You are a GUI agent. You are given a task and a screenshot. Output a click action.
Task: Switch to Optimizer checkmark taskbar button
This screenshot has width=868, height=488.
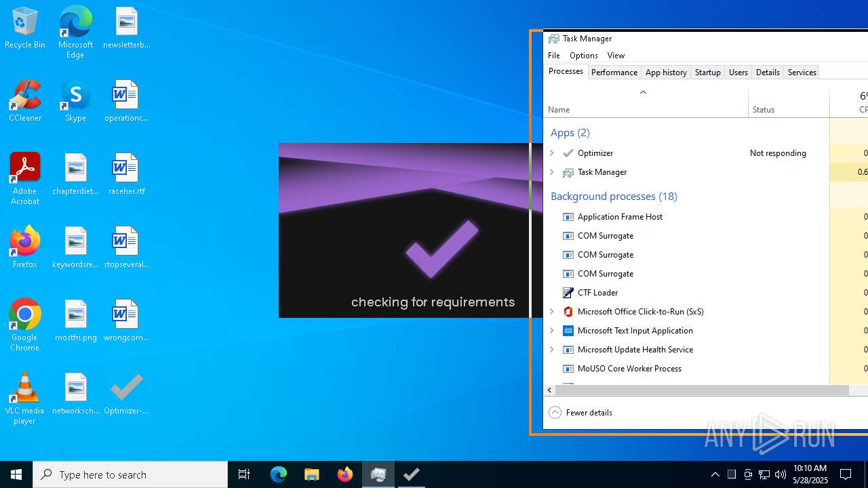pyautogui.click(x=411, y=474)
